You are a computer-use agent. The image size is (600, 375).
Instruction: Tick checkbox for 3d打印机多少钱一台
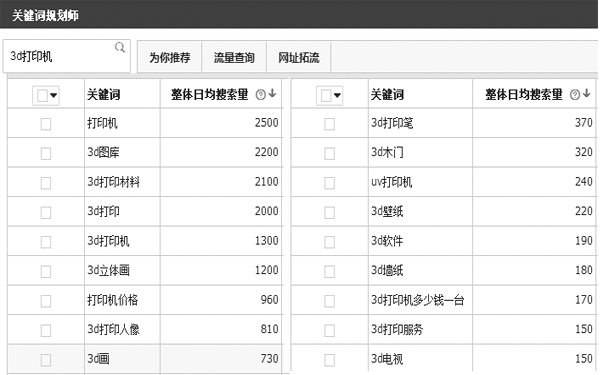point(329,301)
